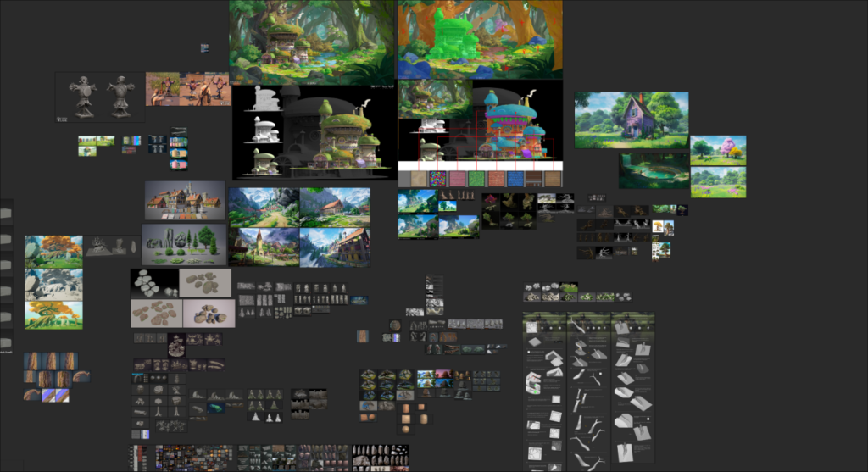Click the rock island diorama on dark background
868x472 pixels.
(x=176, y=346)
